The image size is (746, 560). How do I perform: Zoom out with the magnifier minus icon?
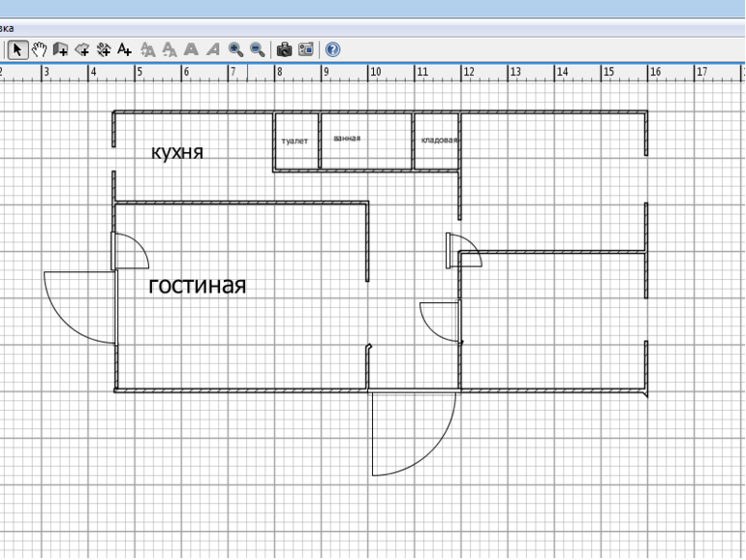point(257,48)
